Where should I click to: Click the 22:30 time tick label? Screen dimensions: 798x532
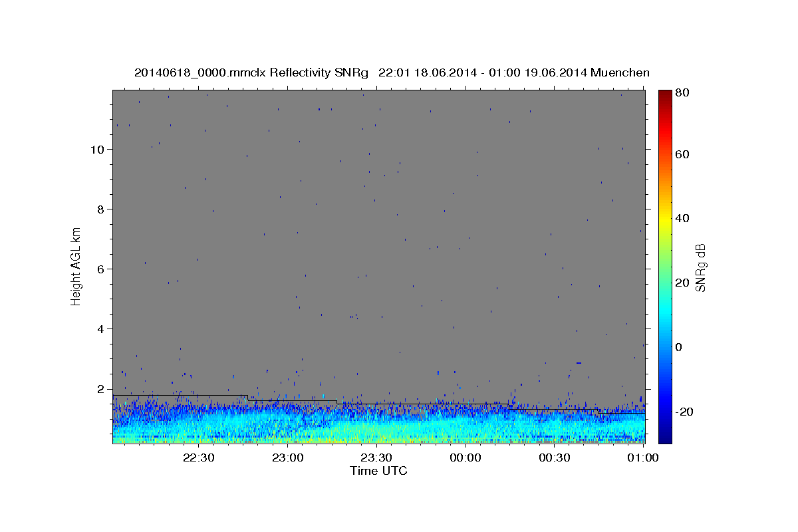pos(198,458)
